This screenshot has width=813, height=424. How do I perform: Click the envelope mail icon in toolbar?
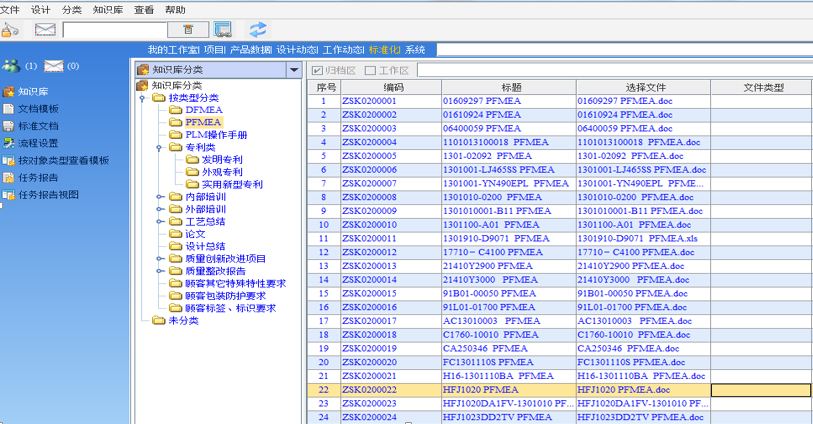pos(45,30)
